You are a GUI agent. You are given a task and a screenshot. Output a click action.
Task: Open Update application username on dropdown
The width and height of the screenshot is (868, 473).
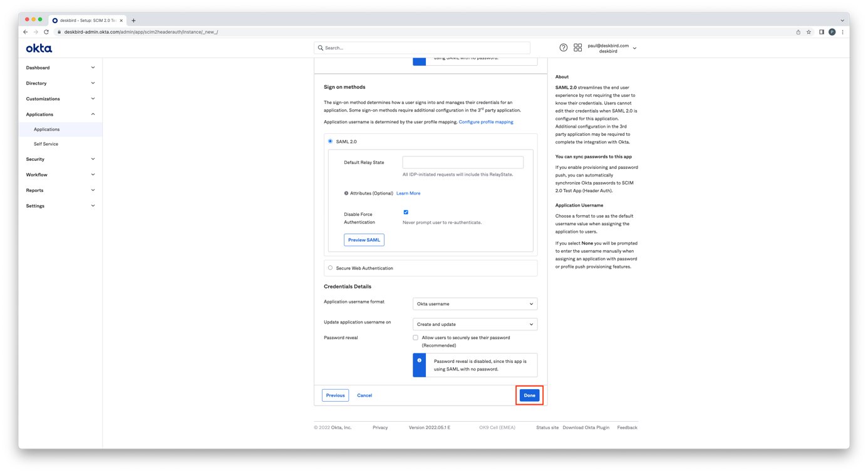(x=475, y=324)
